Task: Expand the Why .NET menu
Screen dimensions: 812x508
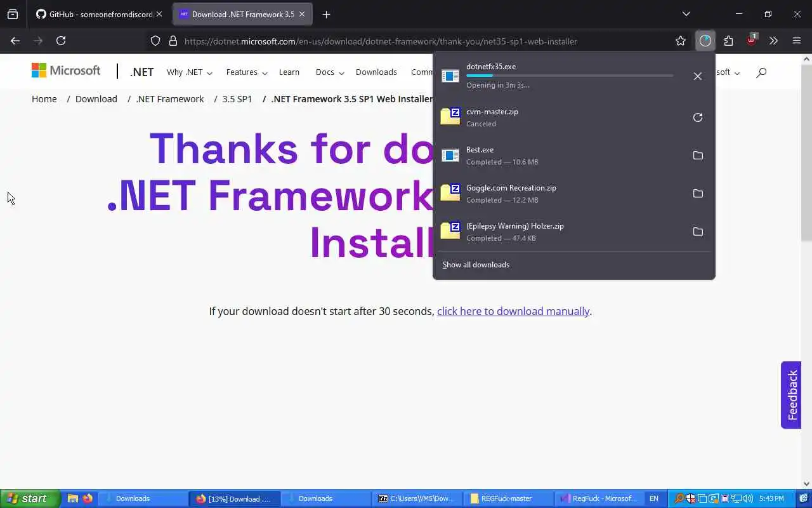Action: [x=189, y=72]
